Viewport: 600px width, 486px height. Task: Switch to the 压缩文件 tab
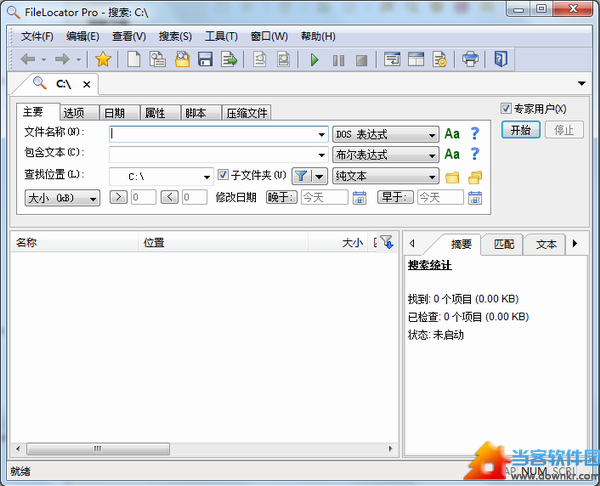click(246, 113)
